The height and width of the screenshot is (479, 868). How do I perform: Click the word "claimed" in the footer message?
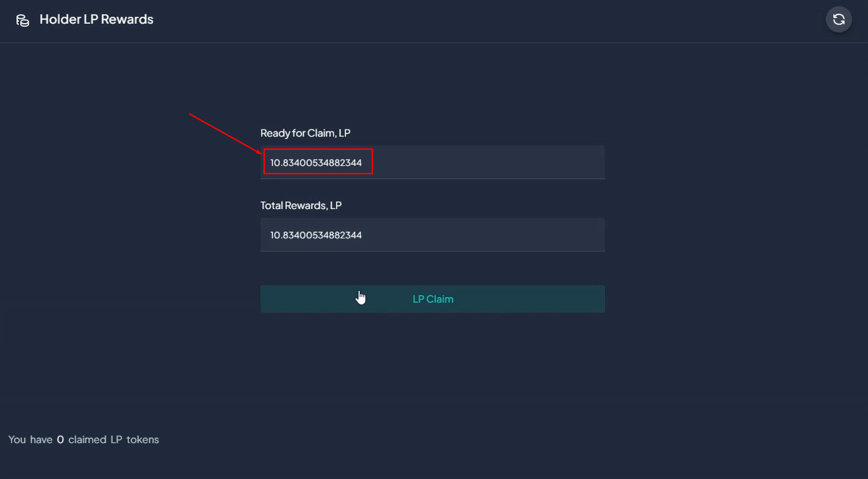(x=87, y=440)
